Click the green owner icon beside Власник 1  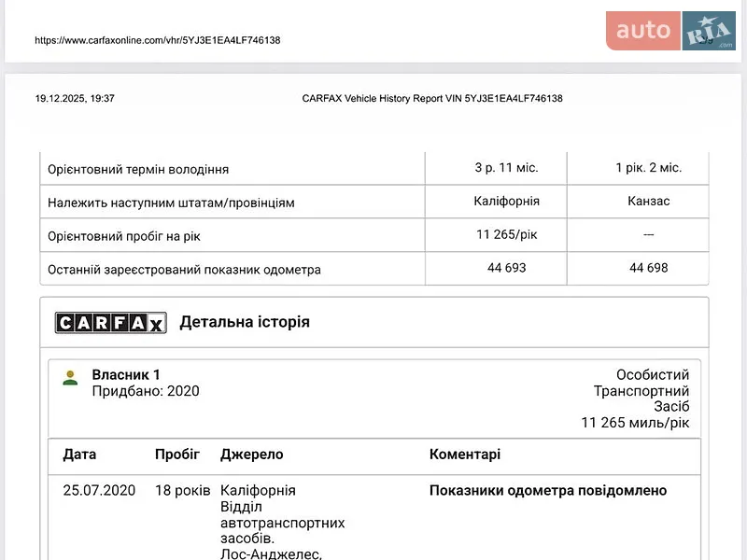pyautogui.click(x=70, y=378)
